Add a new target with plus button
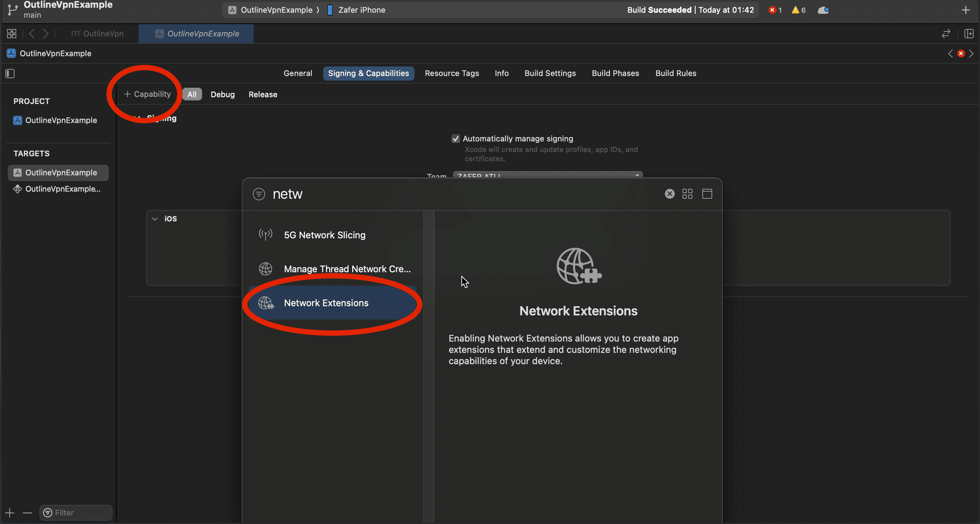The height and width of the screenshot is (524, 980). [10, 513]
